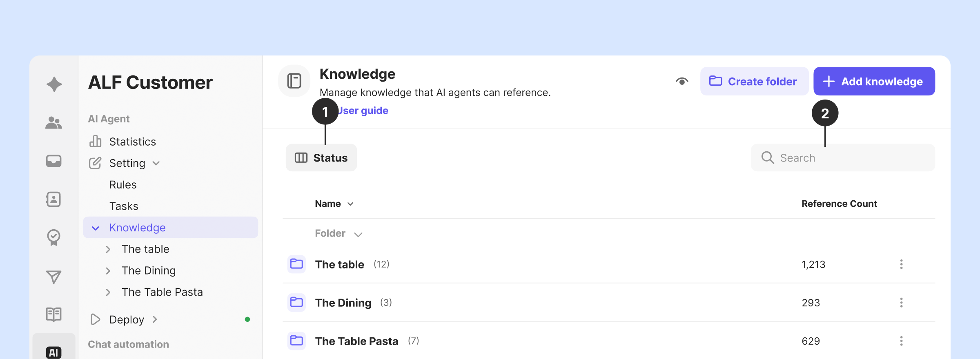The width and height of the screenshot is (980, 359).
Task: Click the award badge checkmark icon
Action: coord(54,237)
